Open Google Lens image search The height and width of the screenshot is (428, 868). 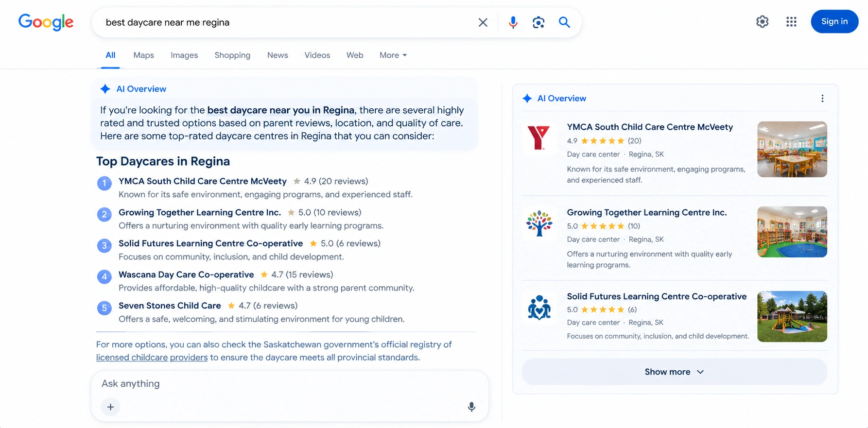coord(538,22)
